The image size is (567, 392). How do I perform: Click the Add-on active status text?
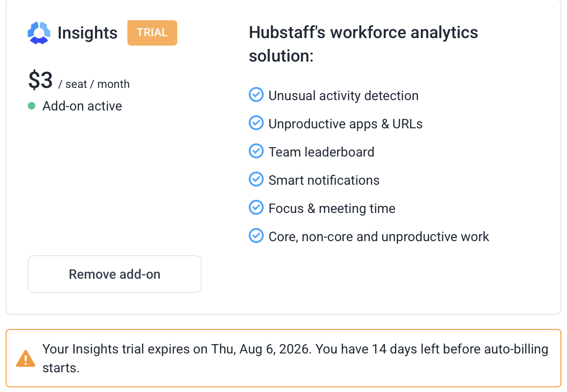pos(82,106)
